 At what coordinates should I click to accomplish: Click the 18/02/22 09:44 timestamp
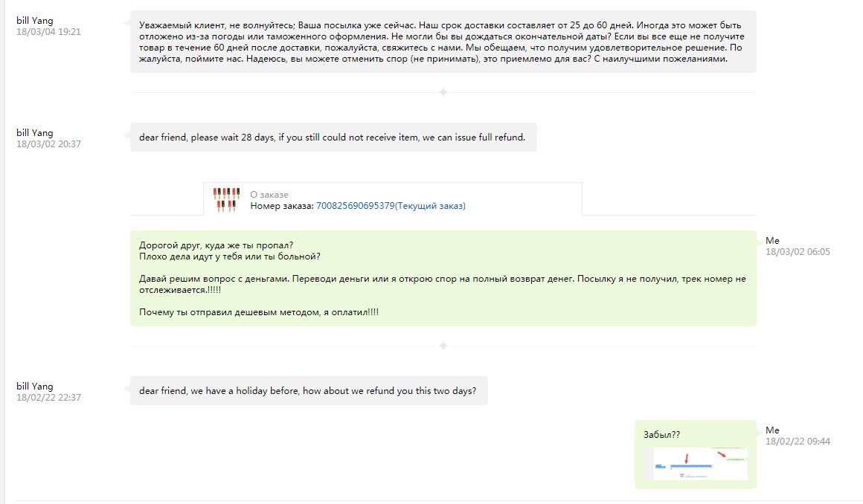pyautogui.click(x=798, y=442)
